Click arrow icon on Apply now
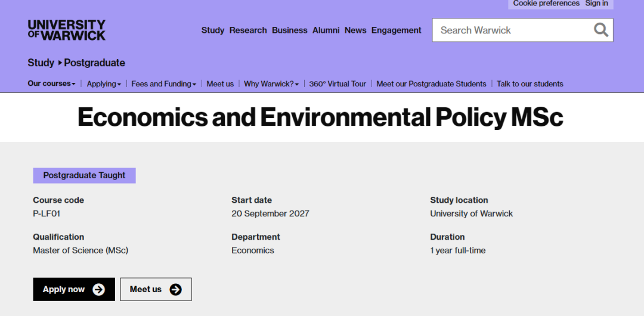 coord(98,290)
